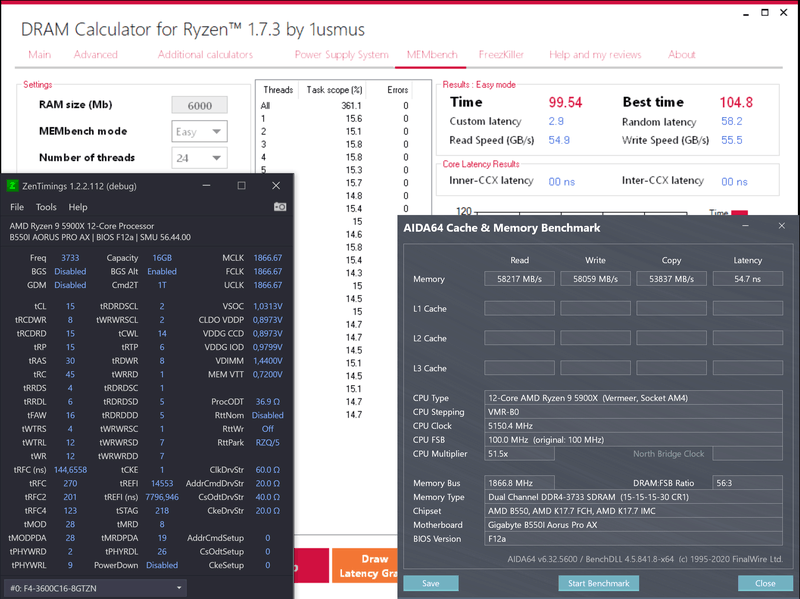The height and width of the screenshot is (599, 800).
Task: Click the PowerDown Disabled value
Action: pyautogui.click(x=162, y=565)
